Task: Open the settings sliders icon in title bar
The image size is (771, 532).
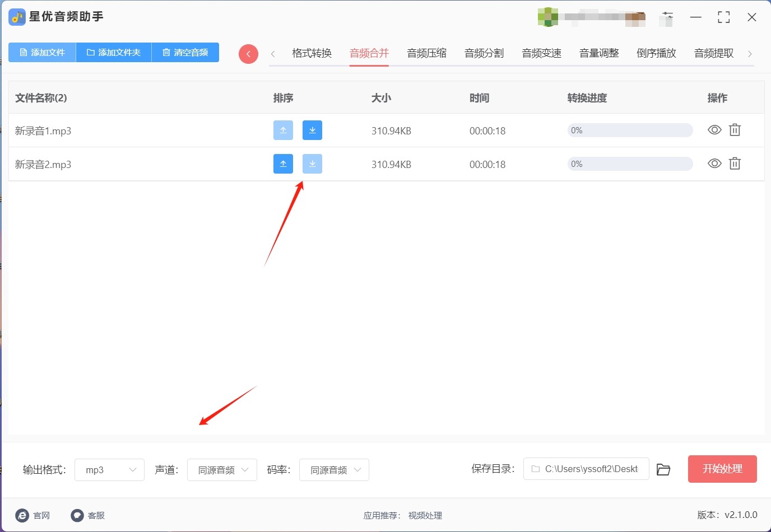Action: (x=667, y=17)
